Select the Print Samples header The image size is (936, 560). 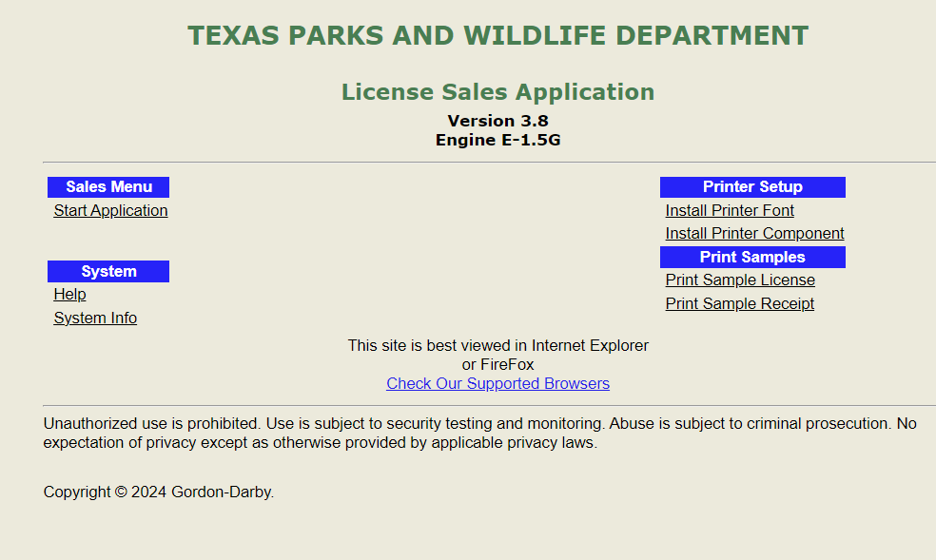(752, 258)
